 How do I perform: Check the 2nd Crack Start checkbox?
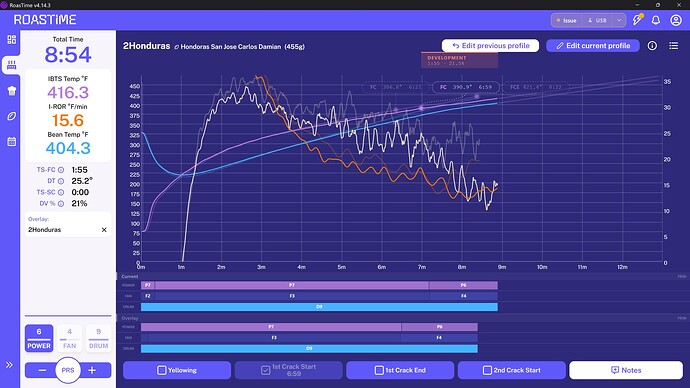pos(487,370)
